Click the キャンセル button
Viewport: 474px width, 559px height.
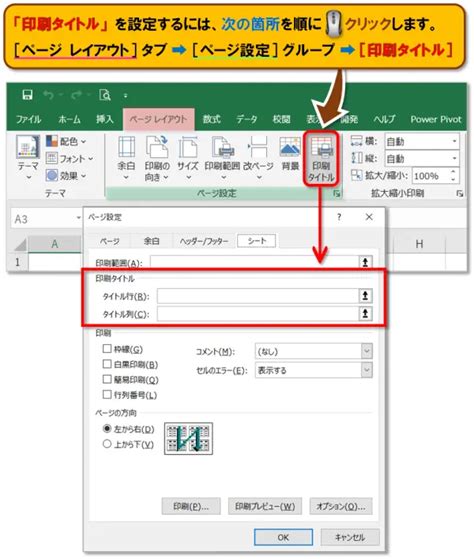pyautogui.click(x=350, y=537)
